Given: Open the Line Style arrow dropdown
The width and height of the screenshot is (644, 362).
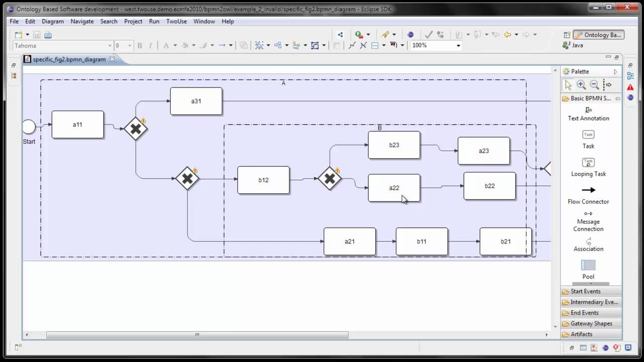Looking at the screenshot, I should coord(231,46).
